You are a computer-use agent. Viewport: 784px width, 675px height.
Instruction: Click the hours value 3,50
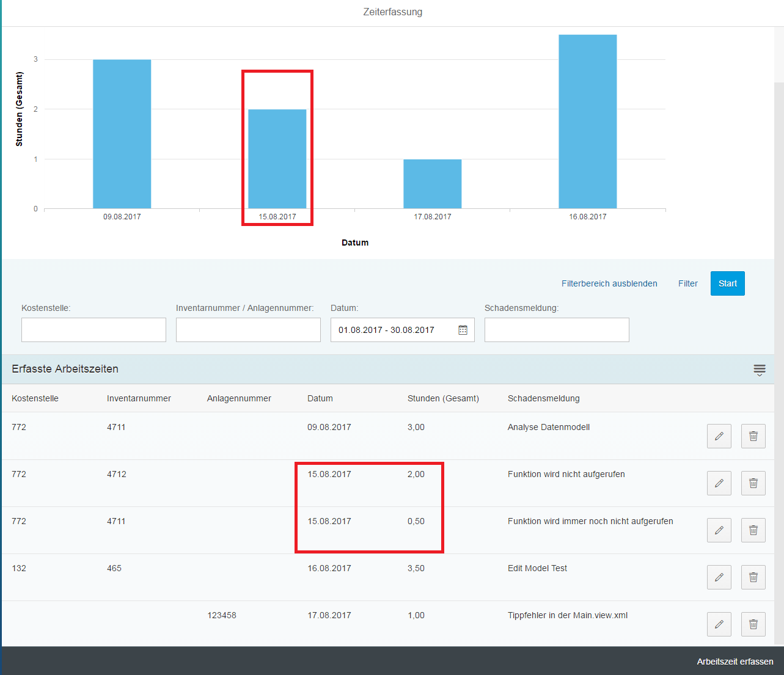pos(416,568)
